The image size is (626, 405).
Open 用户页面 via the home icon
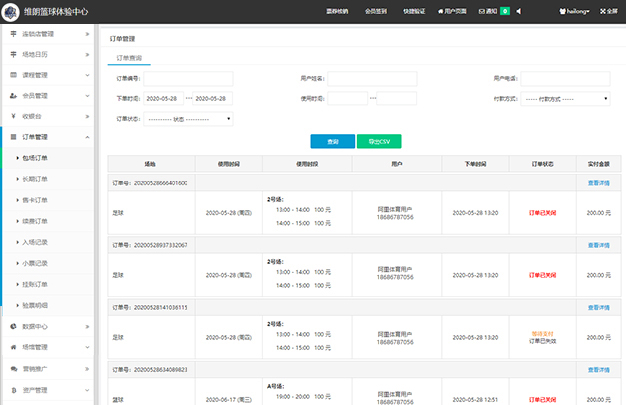[440, 11]
